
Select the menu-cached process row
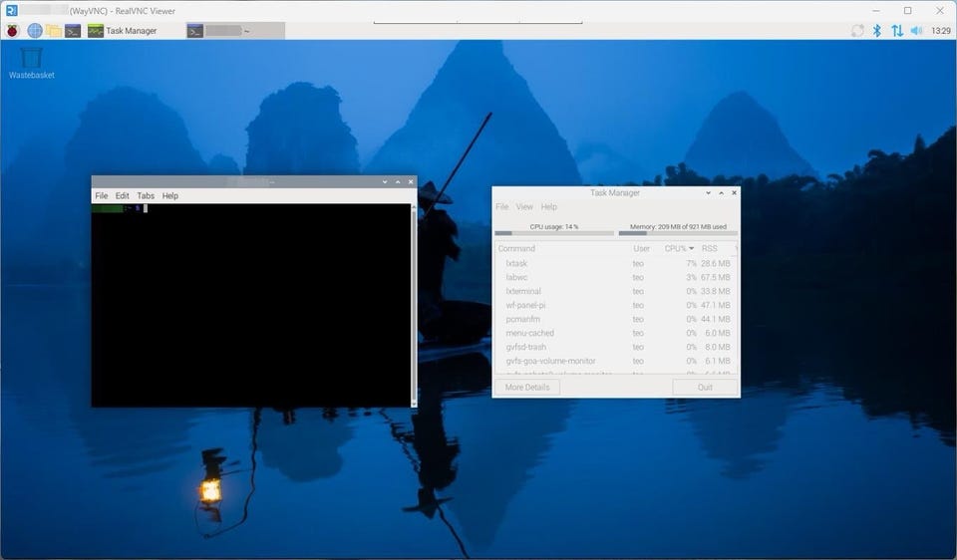(614, 333)
